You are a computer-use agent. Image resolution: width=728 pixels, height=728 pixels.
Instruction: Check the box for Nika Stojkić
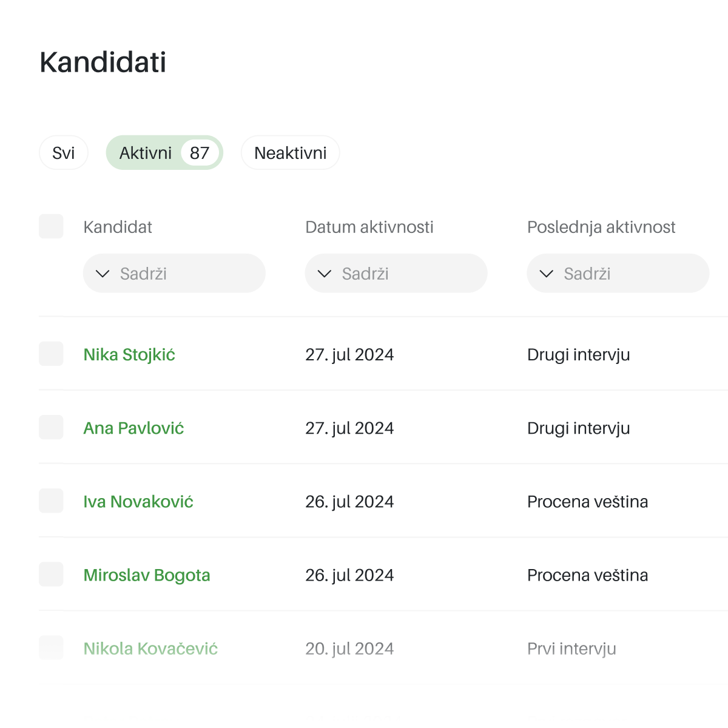click(x=51, y=354)
